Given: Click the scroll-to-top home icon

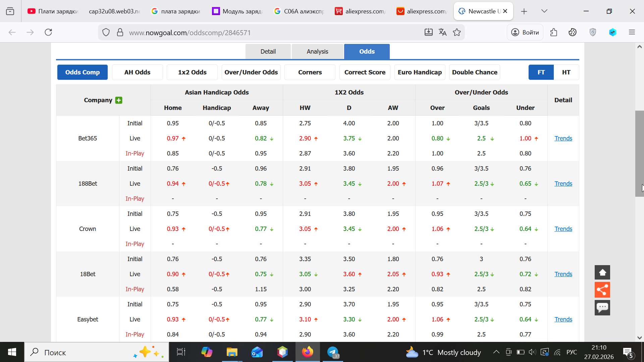Looking at the screenshot, I should [602, 273].
